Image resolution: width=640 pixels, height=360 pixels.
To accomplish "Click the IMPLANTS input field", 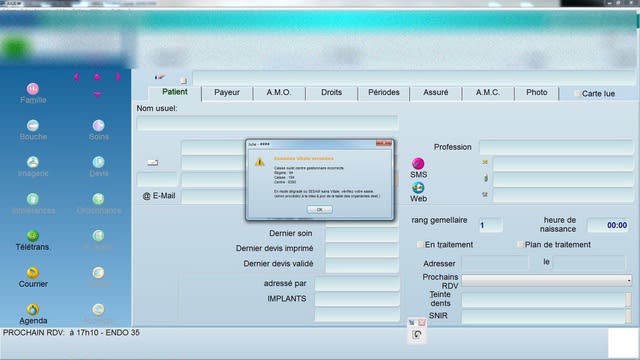I will tap(357, 299).
